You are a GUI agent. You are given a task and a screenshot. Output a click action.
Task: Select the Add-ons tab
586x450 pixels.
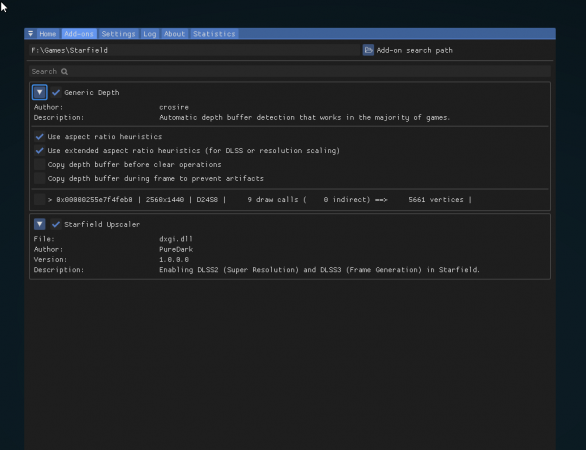tap(79, 34)
